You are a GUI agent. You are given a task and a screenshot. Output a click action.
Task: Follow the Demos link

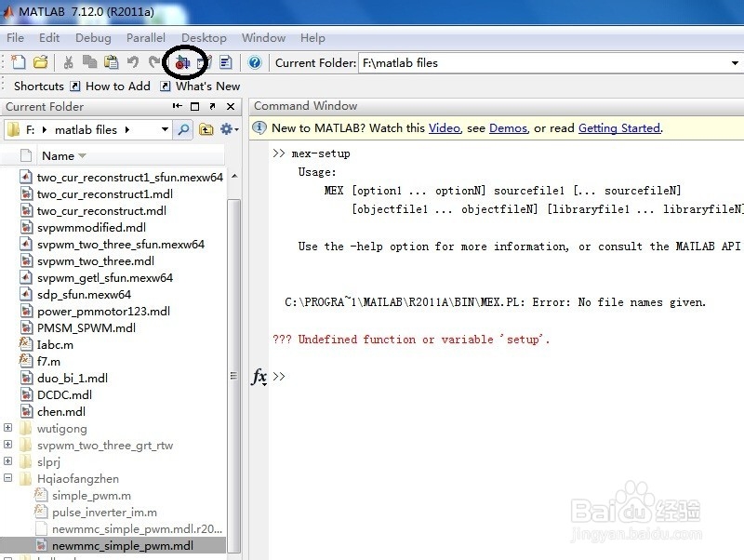[x=508, y=128]
